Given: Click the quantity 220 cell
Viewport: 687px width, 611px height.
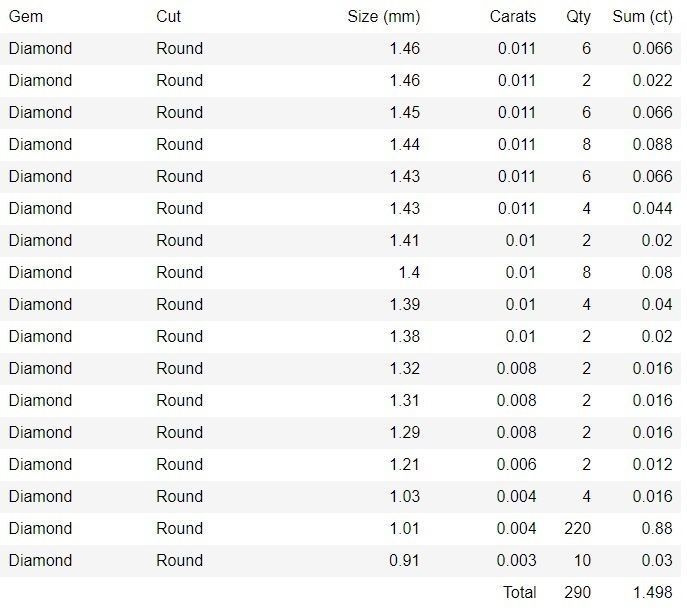Looking at the screenshot, I should [577, 528].
